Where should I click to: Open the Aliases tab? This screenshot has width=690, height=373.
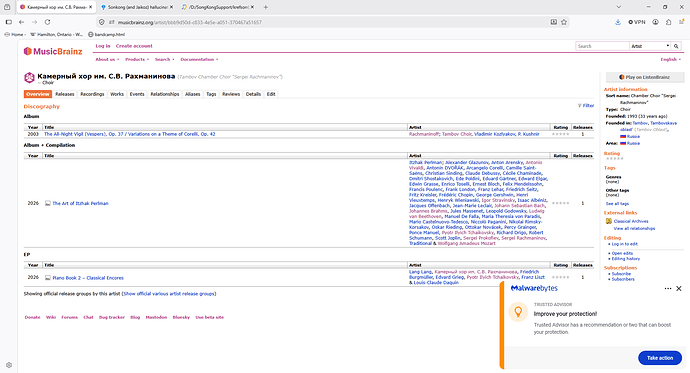click(193, 94)
